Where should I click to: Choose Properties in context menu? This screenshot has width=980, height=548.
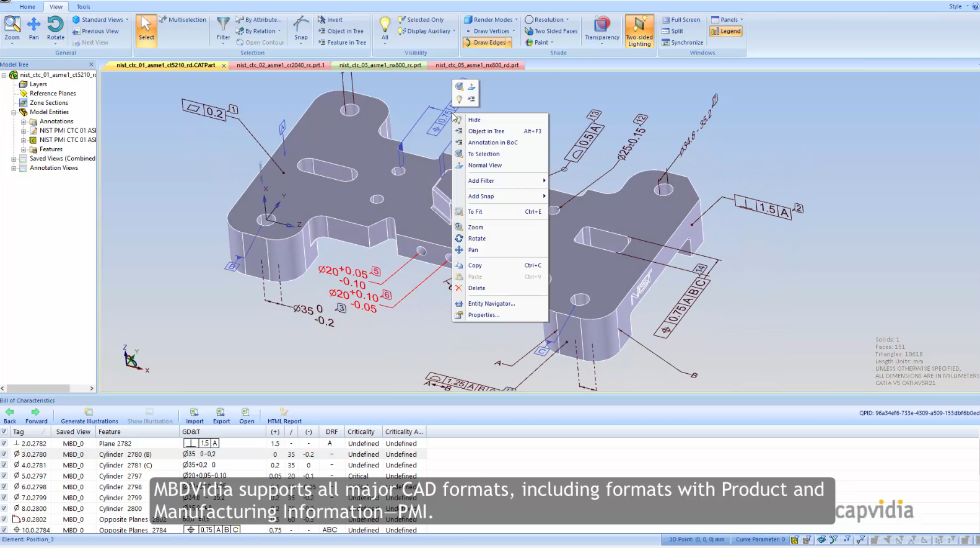tap(501, 315)
